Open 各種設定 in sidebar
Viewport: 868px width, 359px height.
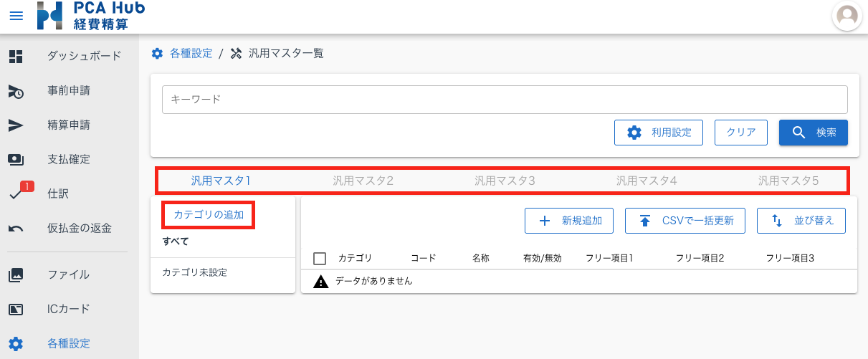point(70,344)
